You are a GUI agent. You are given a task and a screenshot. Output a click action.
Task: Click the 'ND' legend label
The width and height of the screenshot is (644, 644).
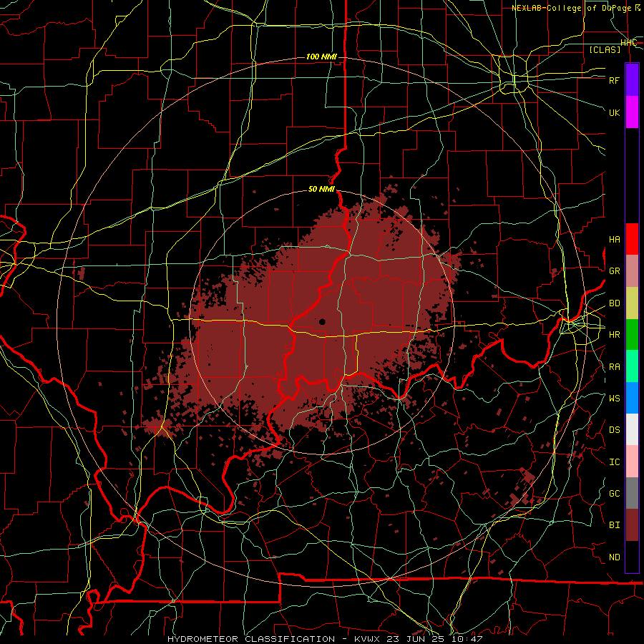point(614,557)
